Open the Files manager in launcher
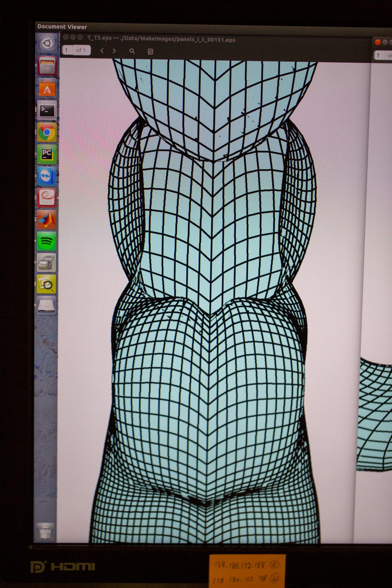This screenshot has width=392, height=588. pos(47,66)
